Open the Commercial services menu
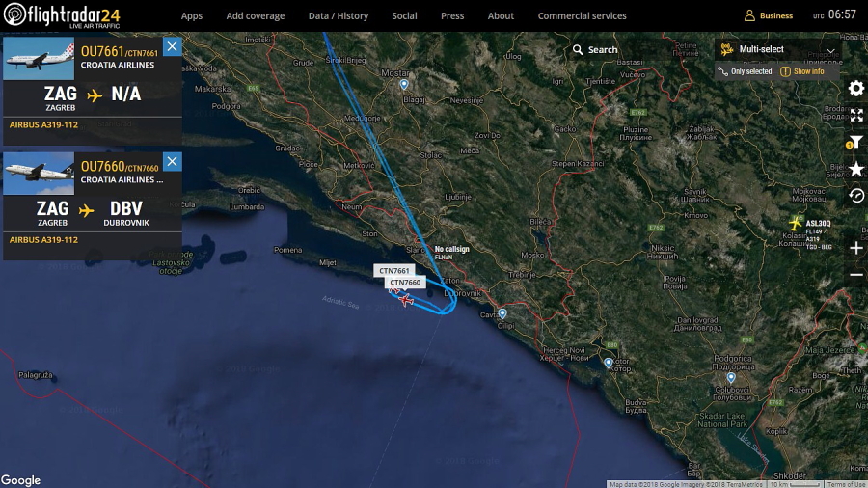The height and width of the screenshot is (488, 868). point(582,16)
